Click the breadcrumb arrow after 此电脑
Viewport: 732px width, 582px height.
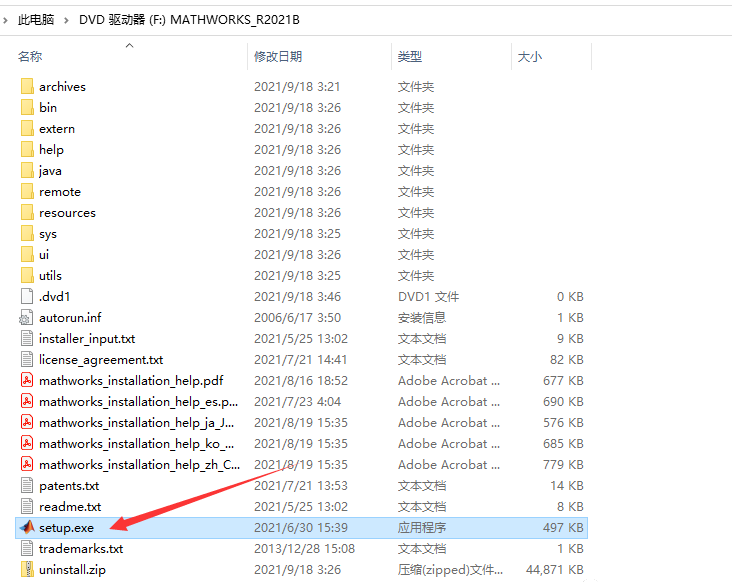67,19
